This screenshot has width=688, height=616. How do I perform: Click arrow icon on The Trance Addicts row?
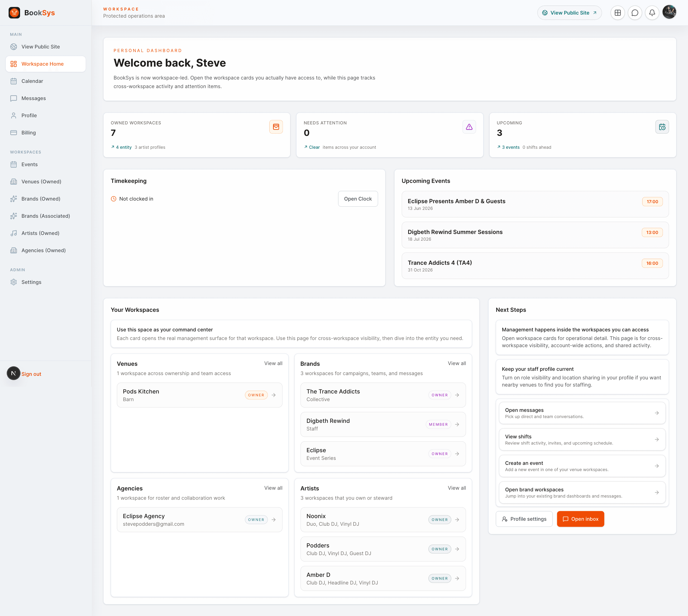tap(457, 395)
